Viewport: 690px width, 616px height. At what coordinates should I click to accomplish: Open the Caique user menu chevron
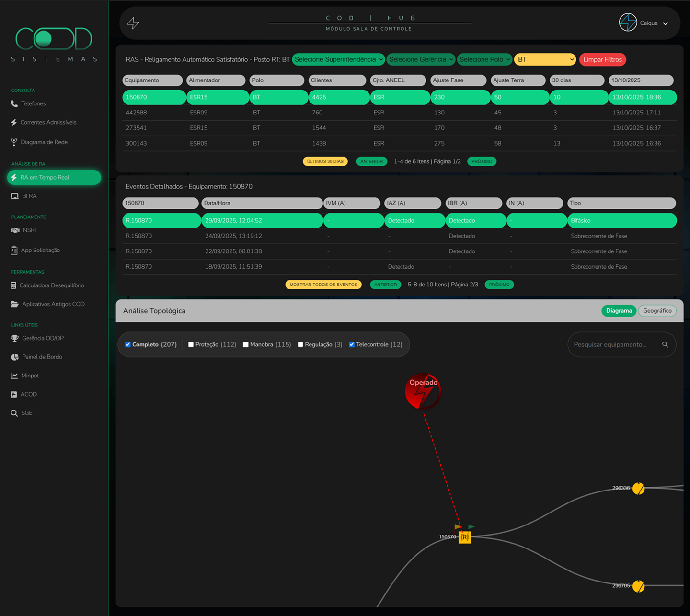(x=665, y=23)
